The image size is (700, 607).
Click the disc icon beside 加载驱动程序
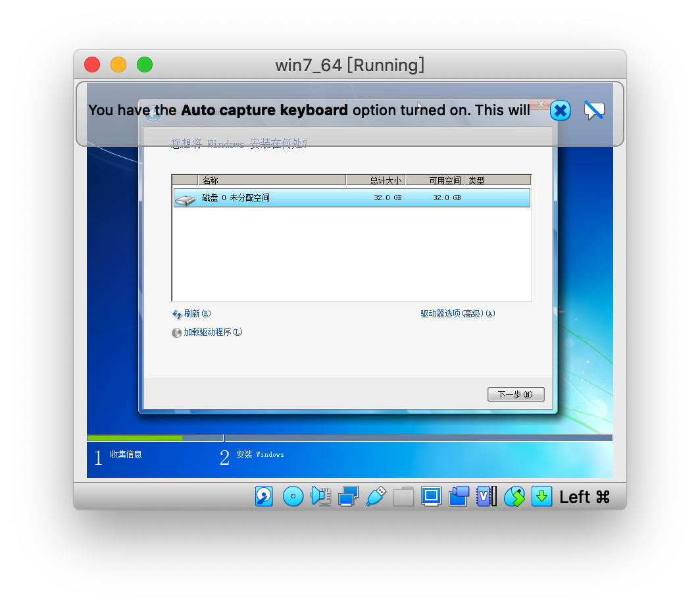177,332
